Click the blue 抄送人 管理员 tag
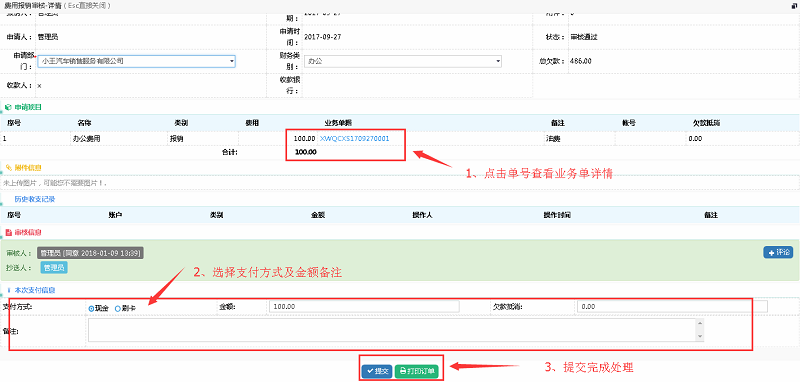The image size is (800, 382). pos(54,267)
